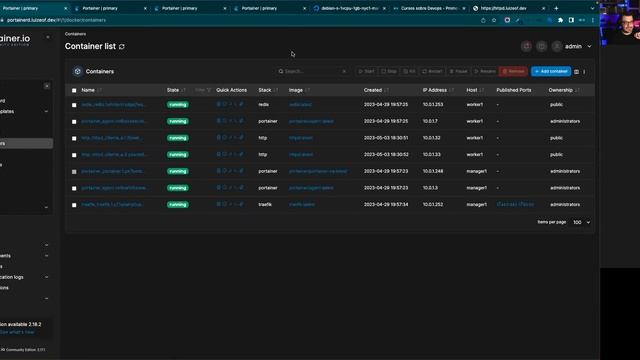
Task: Open attach quick action for container 10.0.1.3
Action: pyautogui.click(x=241, y=188)
